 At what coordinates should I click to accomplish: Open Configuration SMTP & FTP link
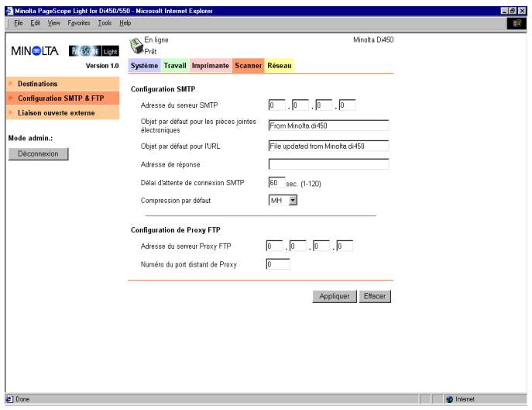63,98
